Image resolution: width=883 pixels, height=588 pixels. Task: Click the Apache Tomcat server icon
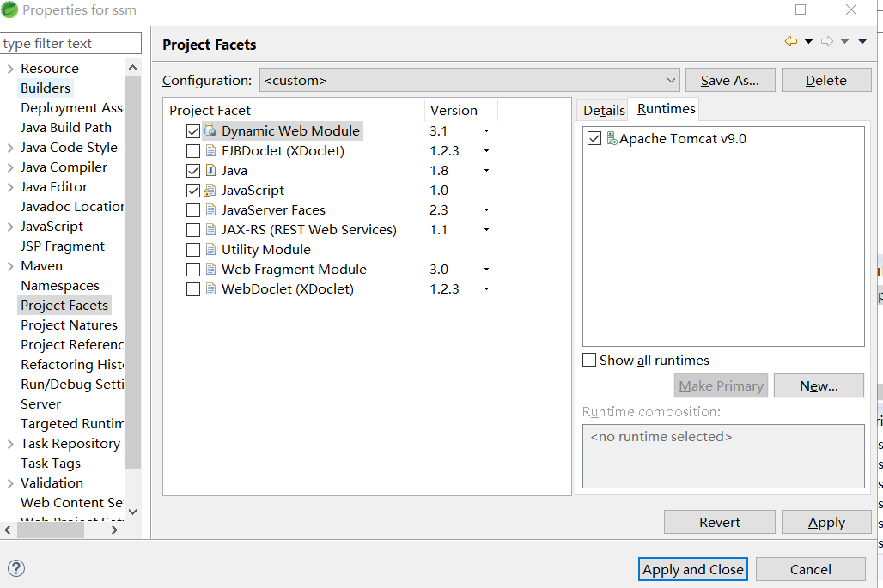pos(612,138)
